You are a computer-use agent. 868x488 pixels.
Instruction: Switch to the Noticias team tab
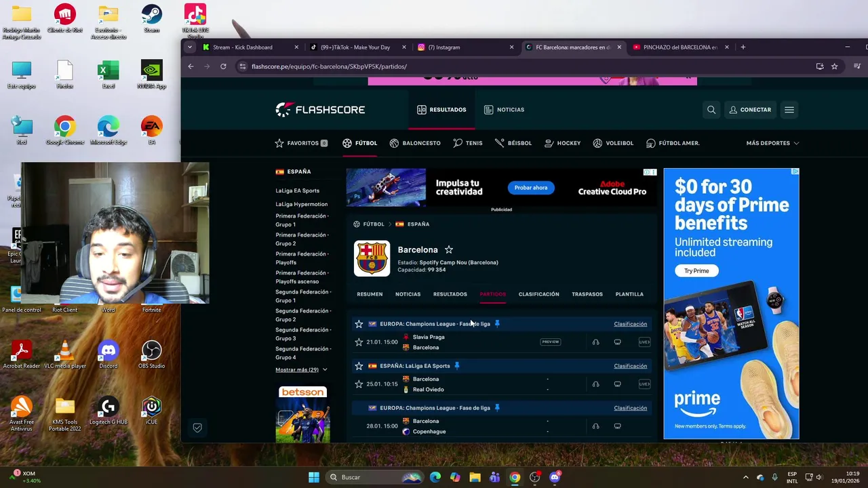(408, 294)
